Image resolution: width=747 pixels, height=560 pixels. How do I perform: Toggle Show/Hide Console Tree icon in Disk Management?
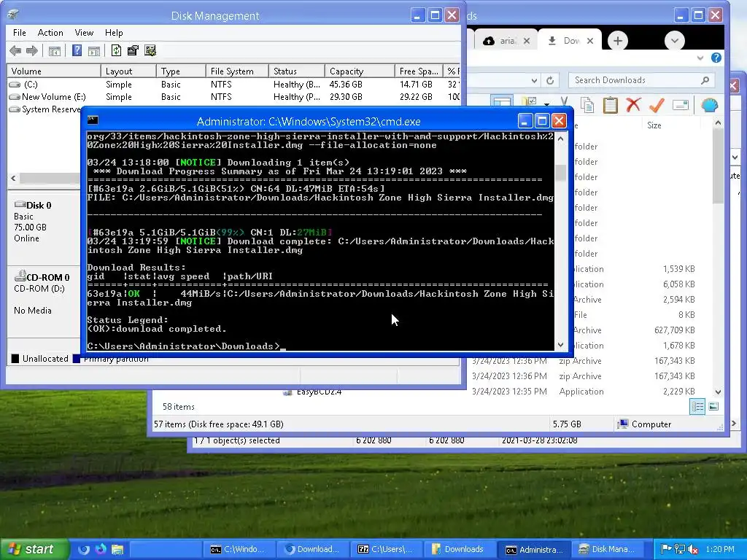pos(54,50)
